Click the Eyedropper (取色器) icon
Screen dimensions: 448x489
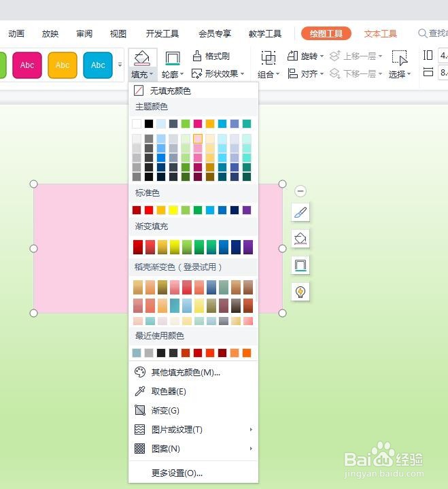pyautogui.click(x=140, y=391)
